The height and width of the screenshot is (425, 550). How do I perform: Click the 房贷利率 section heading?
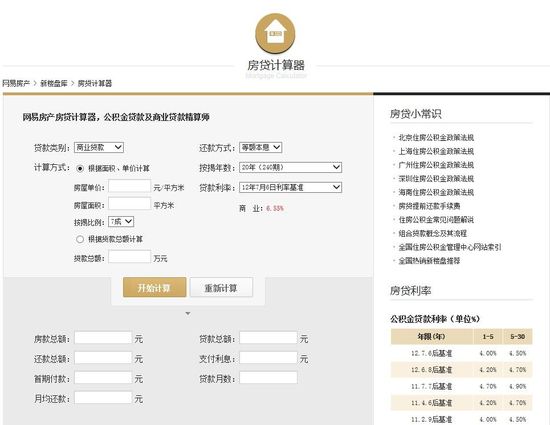(x=410, y=290)
